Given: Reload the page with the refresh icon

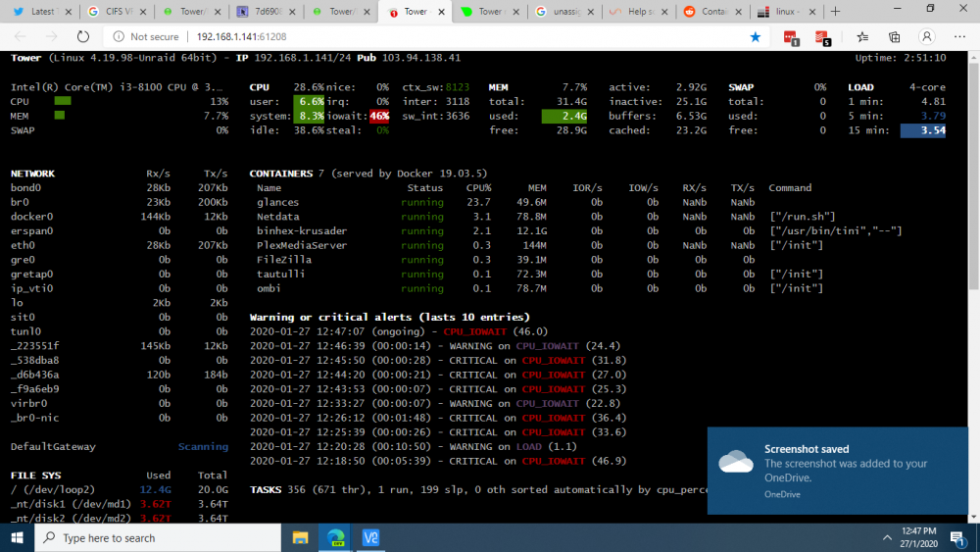Looking at the screenshot, I should 82,37.
